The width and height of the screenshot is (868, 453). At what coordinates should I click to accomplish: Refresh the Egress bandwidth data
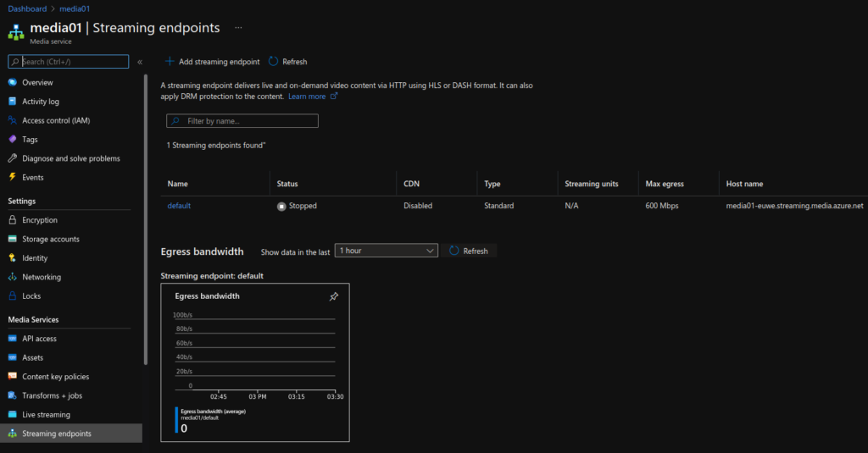[x=469, y=251]
